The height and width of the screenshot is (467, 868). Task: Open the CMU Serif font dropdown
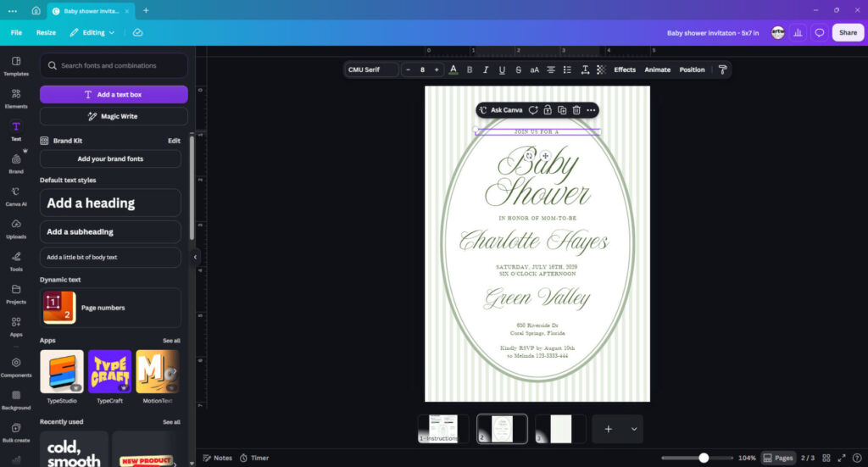[371, 69]
